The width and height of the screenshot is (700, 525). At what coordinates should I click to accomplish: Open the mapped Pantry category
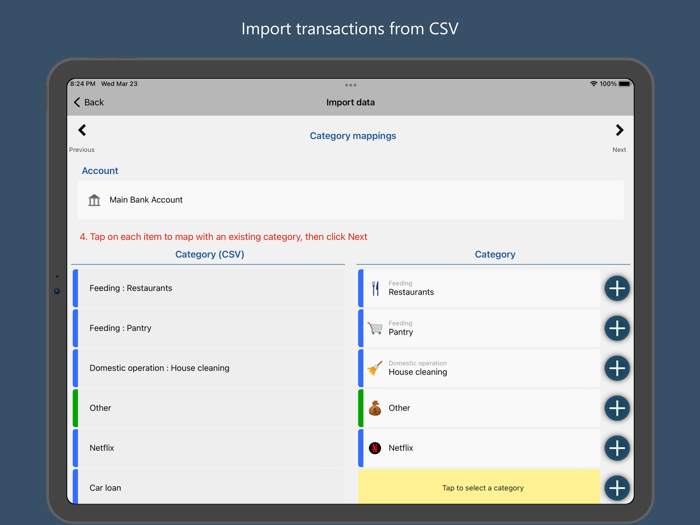[479, 328]
